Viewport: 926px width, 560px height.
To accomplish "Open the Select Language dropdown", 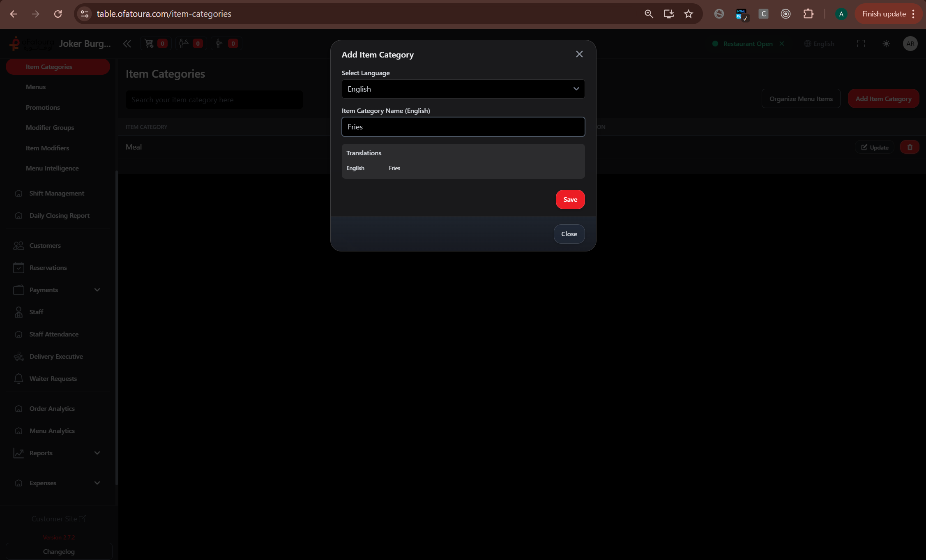I will (x=463, y=89).
